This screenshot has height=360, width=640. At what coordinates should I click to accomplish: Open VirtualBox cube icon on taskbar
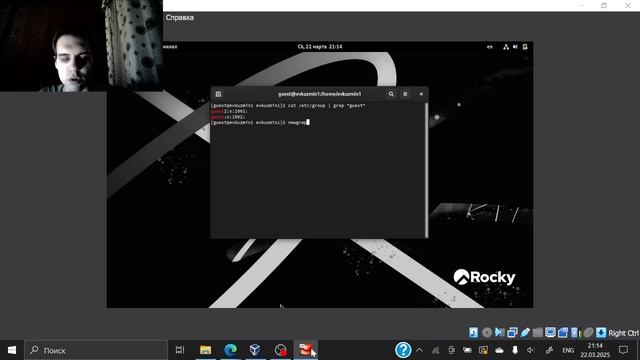tap(255, 350)
